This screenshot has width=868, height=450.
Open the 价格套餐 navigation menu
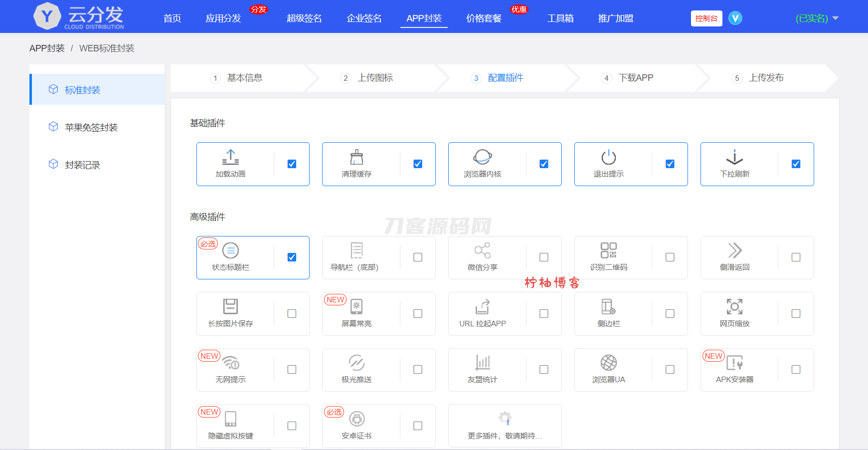[x=484, y=18]
